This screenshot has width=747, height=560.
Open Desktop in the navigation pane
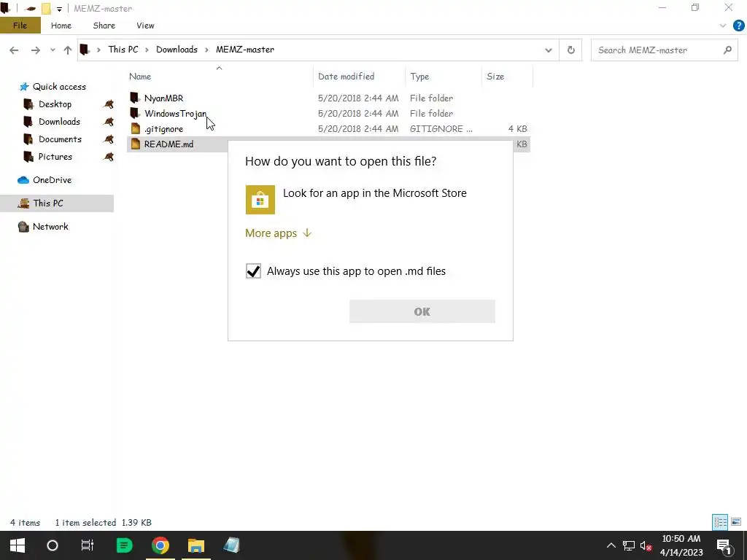pos(55,104)
